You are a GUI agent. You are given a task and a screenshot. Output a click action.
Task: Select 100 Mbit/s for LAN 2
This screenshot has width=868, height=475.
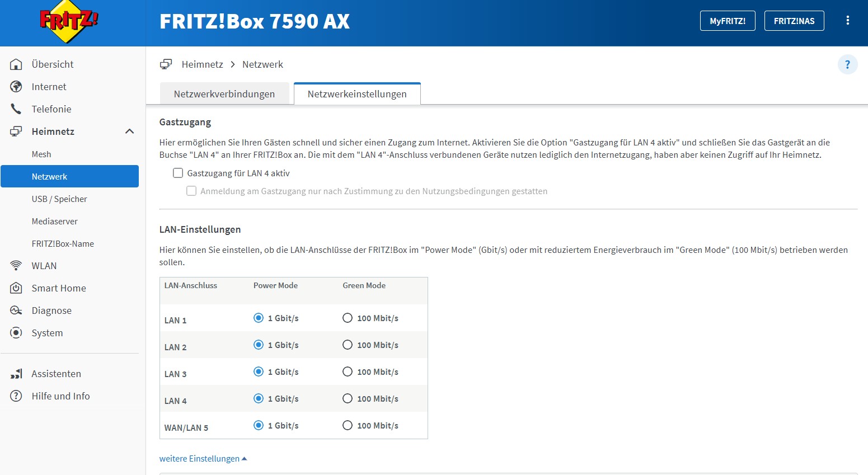pos(348,345)
